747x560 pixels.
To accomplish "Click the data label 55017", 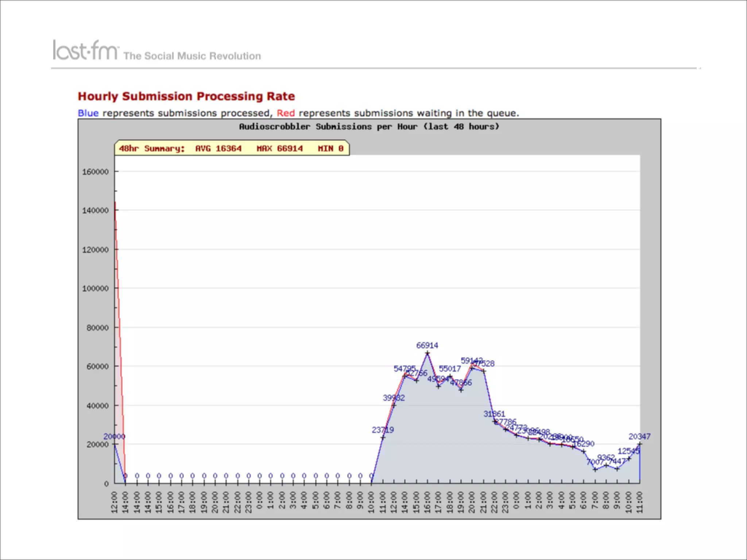I will (450, 369).
